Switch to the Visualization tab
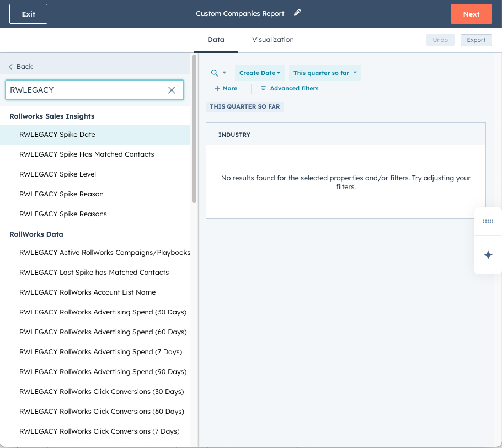 [273, 40]
